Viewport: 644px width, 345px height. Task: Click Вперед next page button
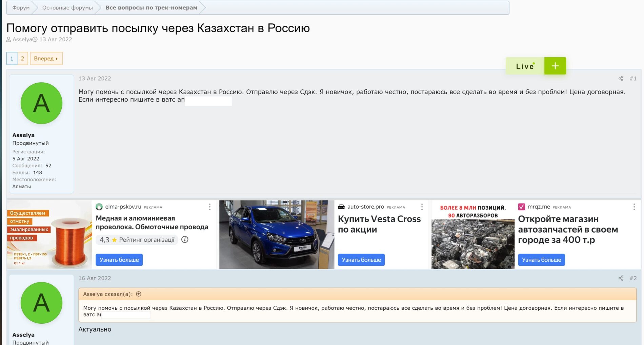(x=46, y=59)
